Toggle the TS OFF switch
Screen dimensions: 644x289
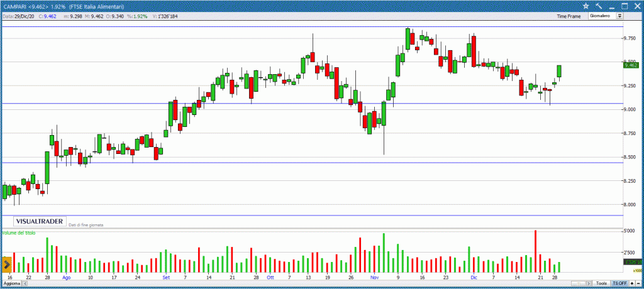click(619, 284)
